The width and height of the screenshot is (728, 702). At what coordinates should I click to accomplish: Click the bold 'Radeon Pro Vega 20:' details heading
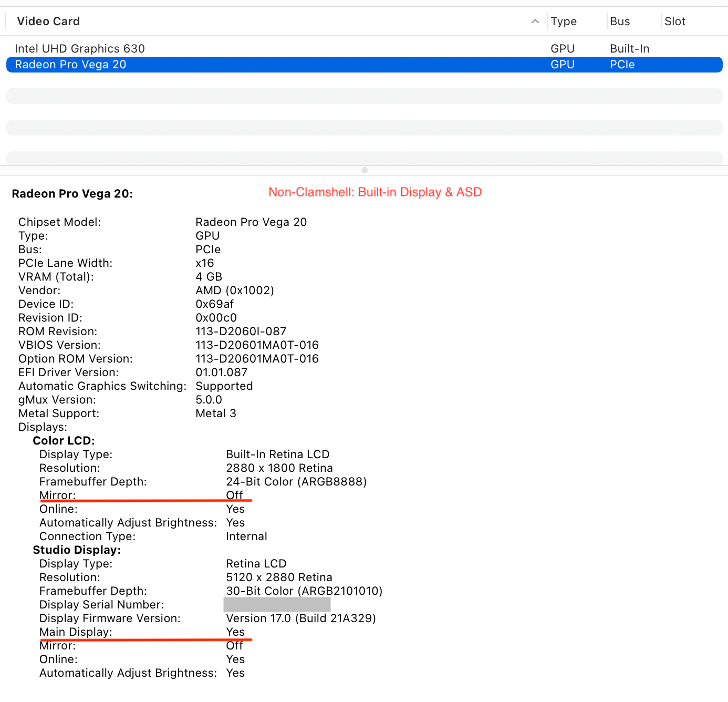(x=72, y=194)
